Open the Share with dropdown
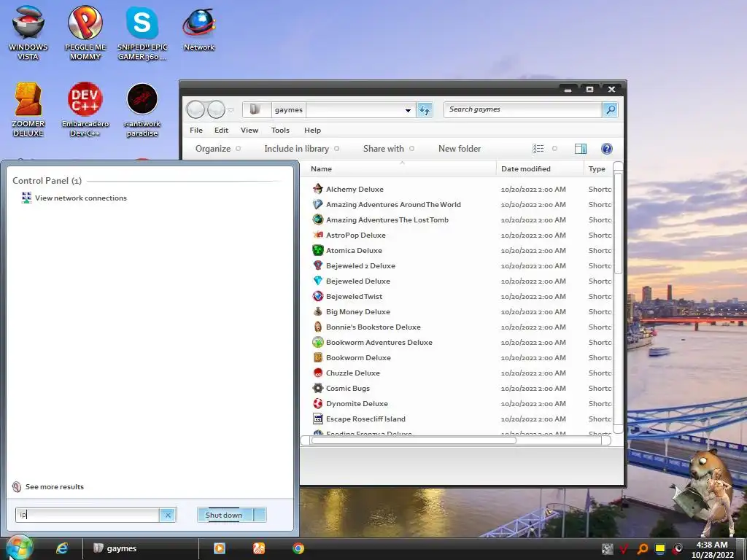Image resolution: width=747 pixels, height=560 pixels. coord(388,149)
